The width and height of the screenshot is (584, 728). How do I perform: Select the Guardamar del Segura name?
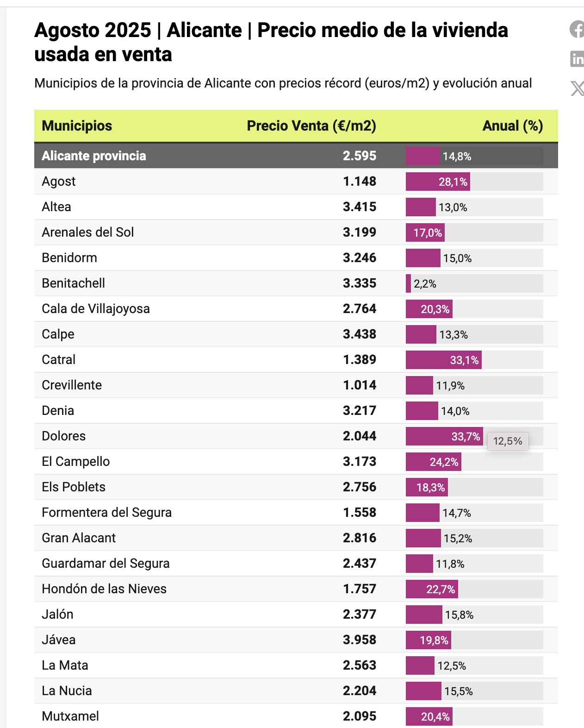(x=106, y=564)
